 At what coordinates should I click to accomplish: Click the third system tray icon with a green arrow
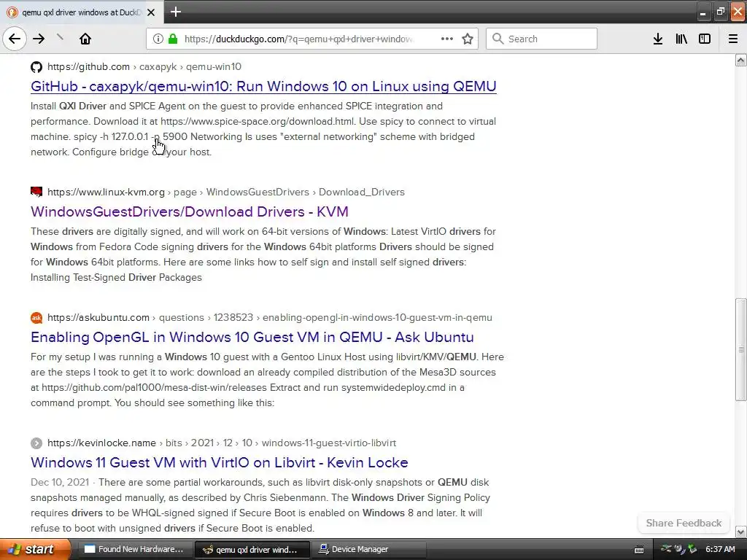tap(692, 549)
